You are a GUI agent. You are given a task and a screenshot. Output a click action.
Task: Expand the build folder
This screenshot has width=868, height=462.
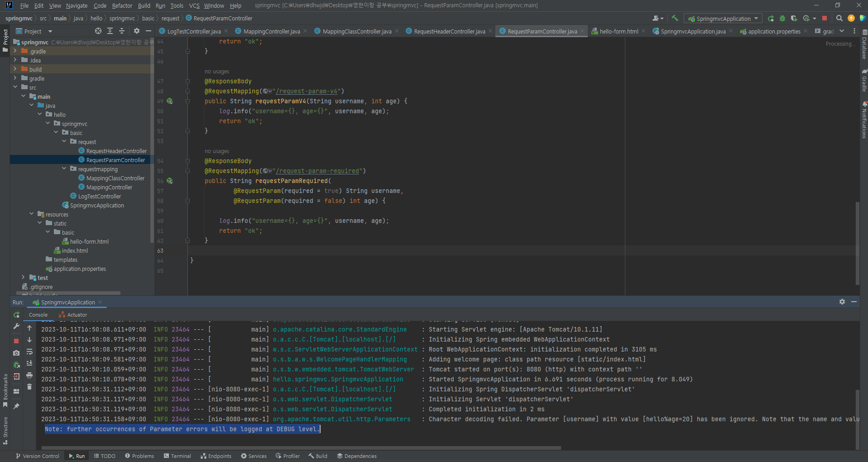(x=15, y=69)
